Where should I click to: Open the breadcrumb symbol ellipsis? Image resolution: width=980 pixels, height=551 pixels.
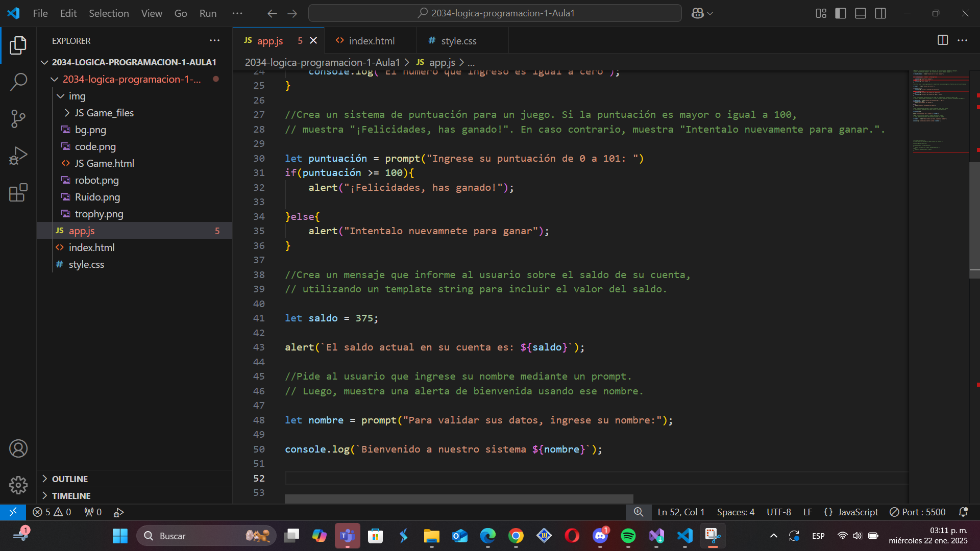pos(471,62)
